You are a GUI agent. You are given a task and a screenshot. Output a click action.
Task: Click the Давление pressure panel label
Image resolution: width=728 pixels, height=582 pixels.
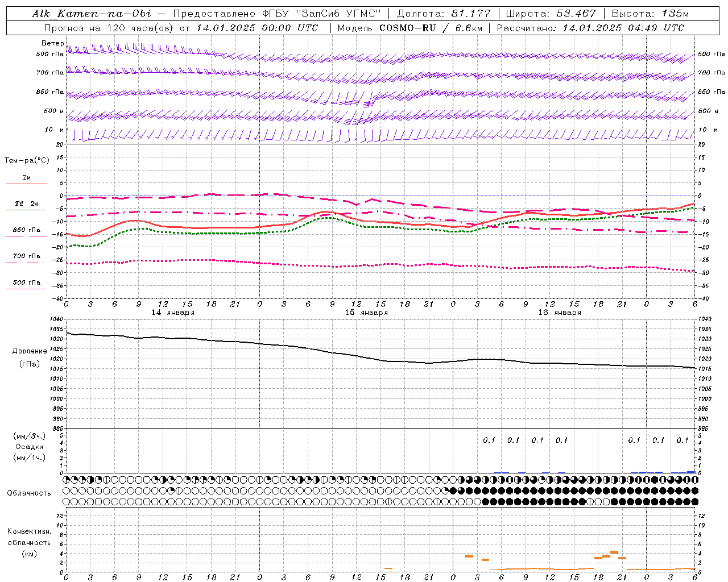tap(30, 351)
